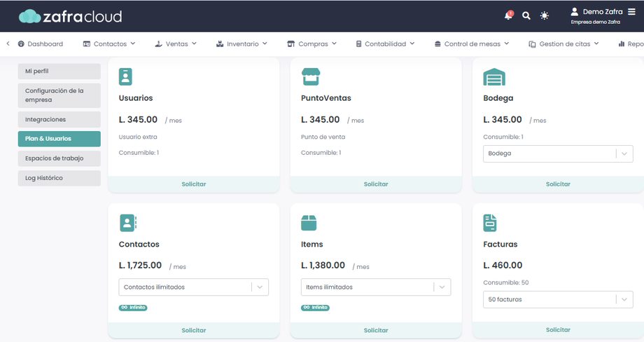This screenshot has height=342, width=644.
Task: Open Integraciones sidebar tab
Action: pos(59,120)
